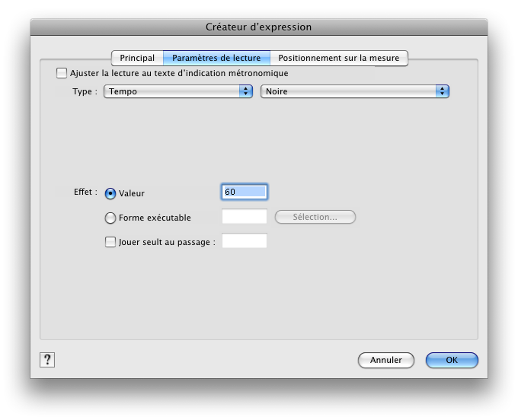Click the blue arrows on Noire popup
This screenshot has width=518, height=420.
[x=442, y=91]
